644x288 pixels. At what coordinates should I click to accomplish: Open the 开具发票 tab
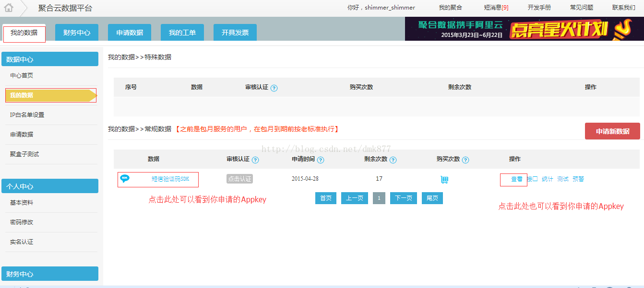coord(235,33)
